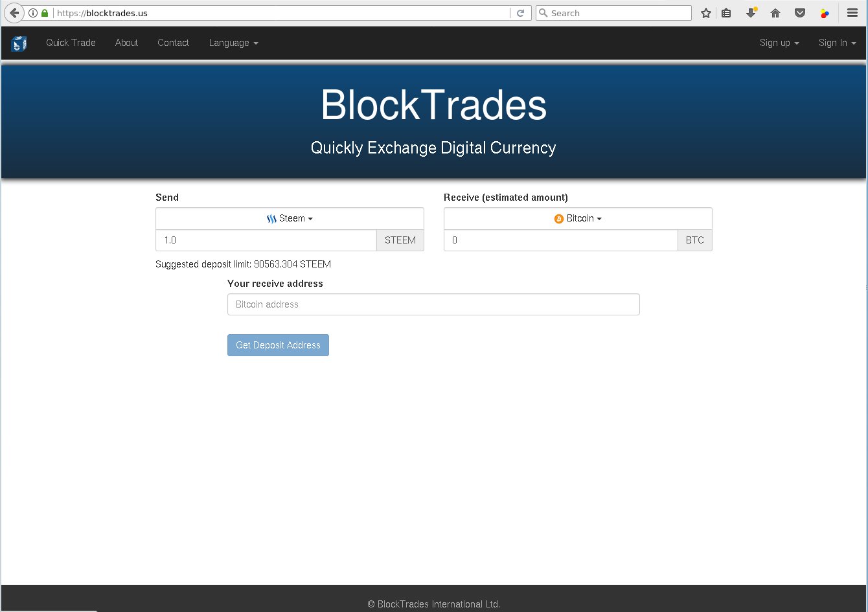Image resolution: width=868 pixels, height=612 pixels.
Task: Go to browser home page icon
Action: [775, 13]
